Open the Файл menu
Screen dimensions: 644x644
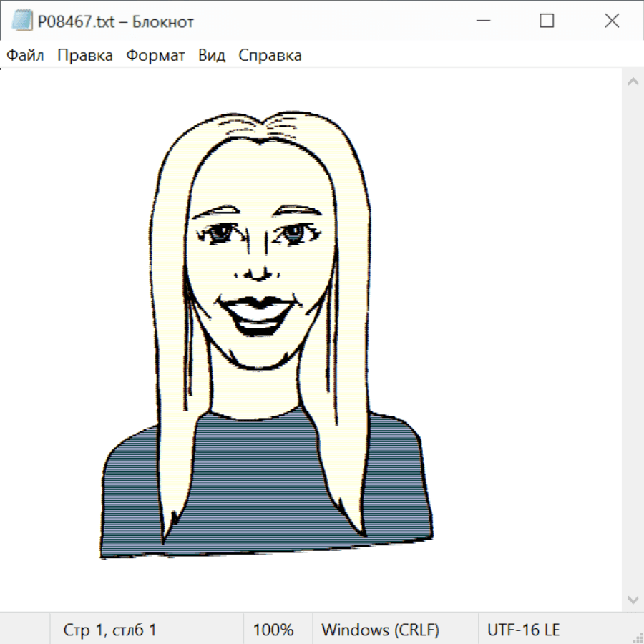[26, 56]
